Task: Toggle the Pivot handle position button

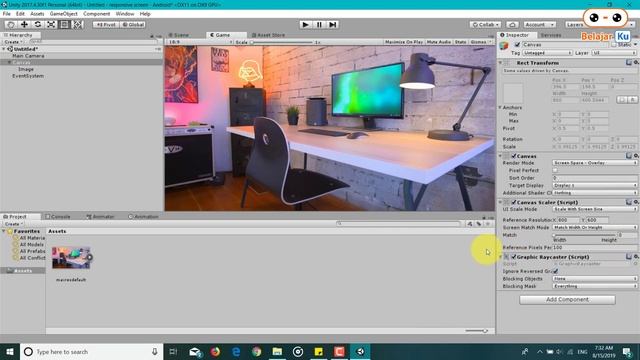Action: (106, 24)
